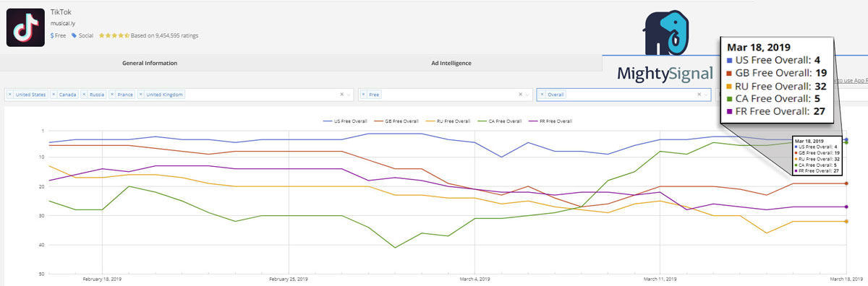Screen dimensions: 868x286
Task: Expand the countries dropdown arrow
Action: [x=349, y=95]
